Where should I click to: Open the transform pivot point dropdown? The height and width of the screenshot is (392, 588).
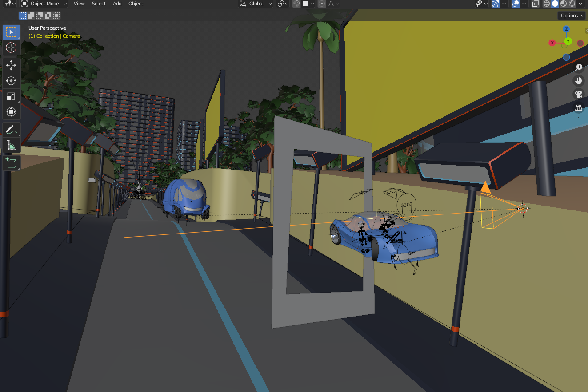tap(283, 4)
